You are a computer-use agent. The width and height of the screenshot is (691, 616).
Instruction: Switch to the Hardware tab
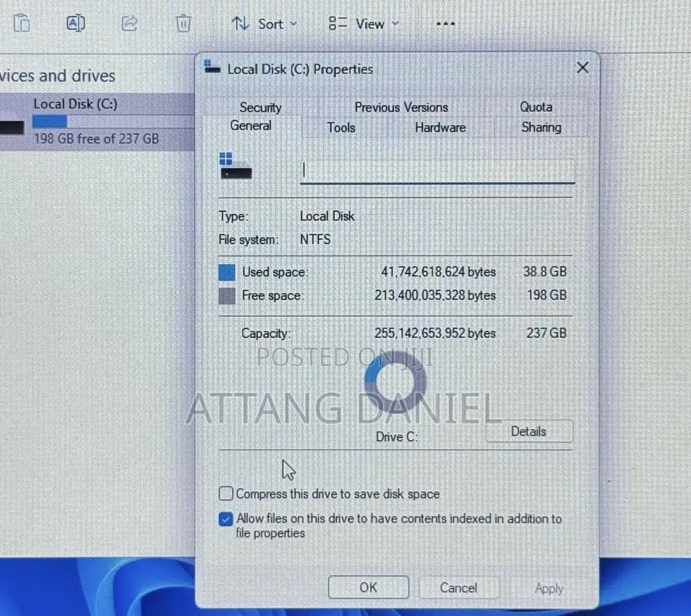coord(440,128)
